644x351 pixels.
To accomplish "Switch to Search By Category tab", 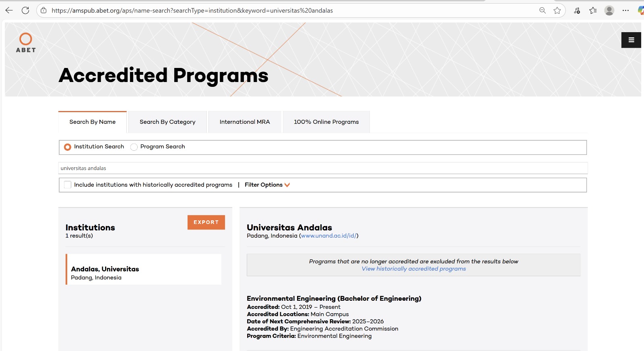I will (x=167, y=122).
